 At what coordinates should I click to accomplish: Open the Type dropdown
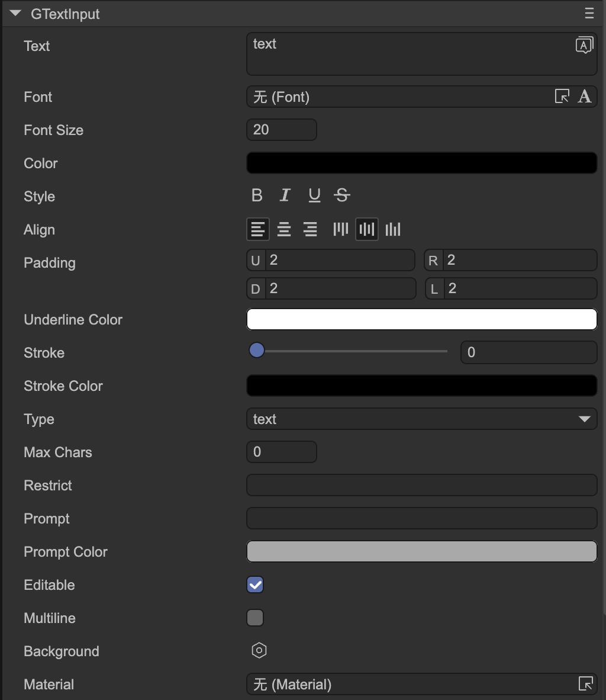pyautogui.click(x=421, y=419)
